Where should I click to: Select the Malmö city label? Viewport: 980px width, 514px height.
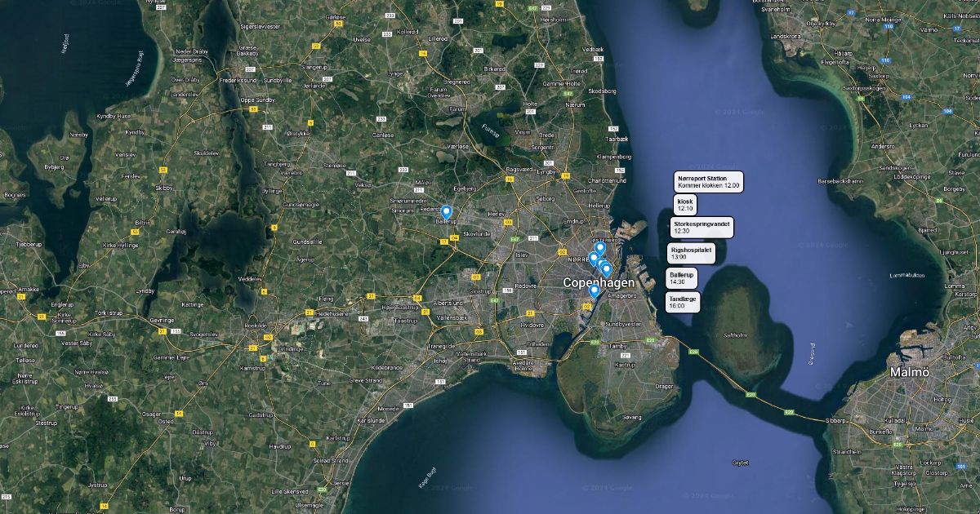910,372
